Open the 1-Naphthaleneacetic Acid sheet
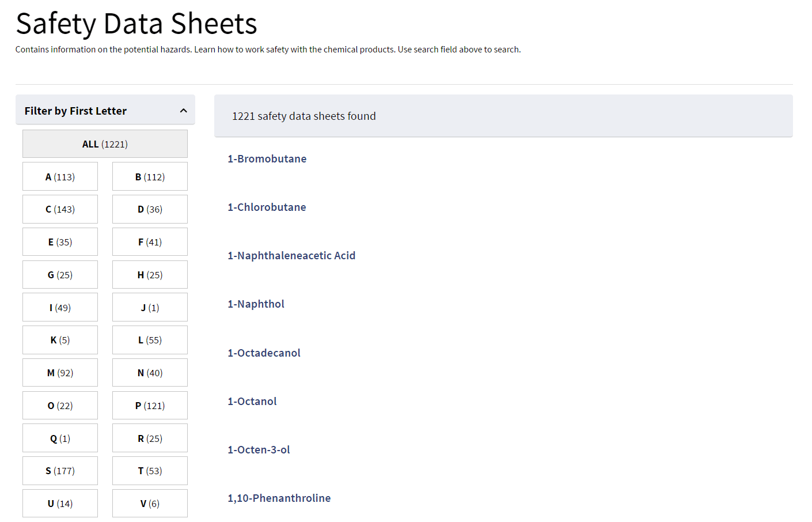This screenshot has width=812, height=522. tap(291, 256)
